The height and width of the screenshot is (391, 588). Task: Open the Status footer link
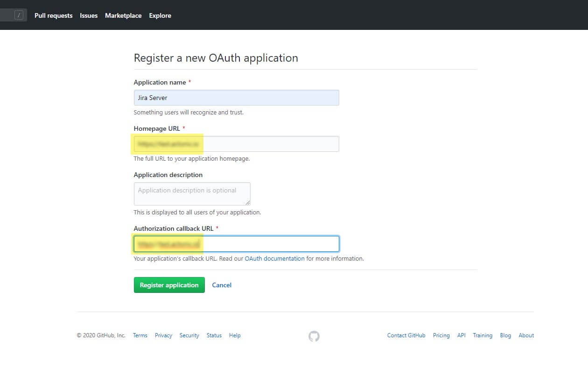(214, 335)
